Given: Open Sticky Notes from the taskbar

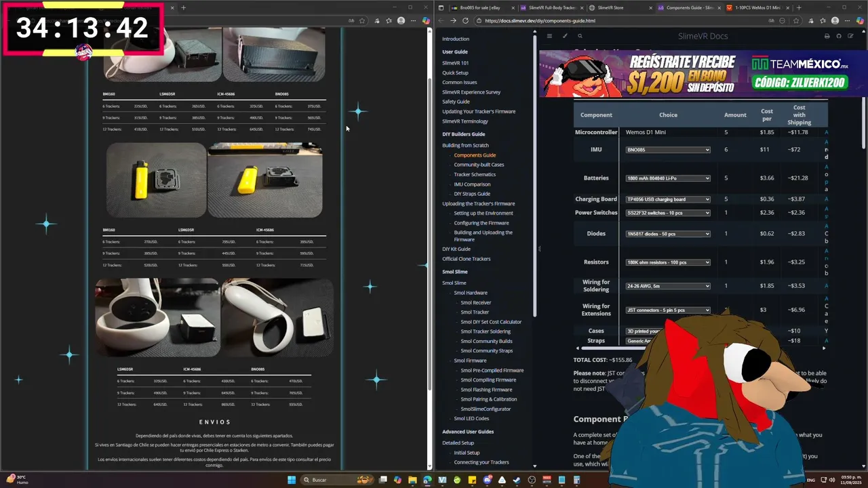Looking at the screenshot, I should [472, 480].
